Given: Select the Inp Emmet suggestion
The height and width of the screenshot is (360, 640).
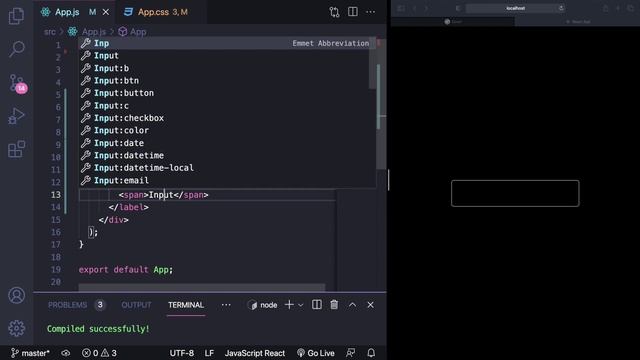Looking at the screenshot, I should pos(227,43).
